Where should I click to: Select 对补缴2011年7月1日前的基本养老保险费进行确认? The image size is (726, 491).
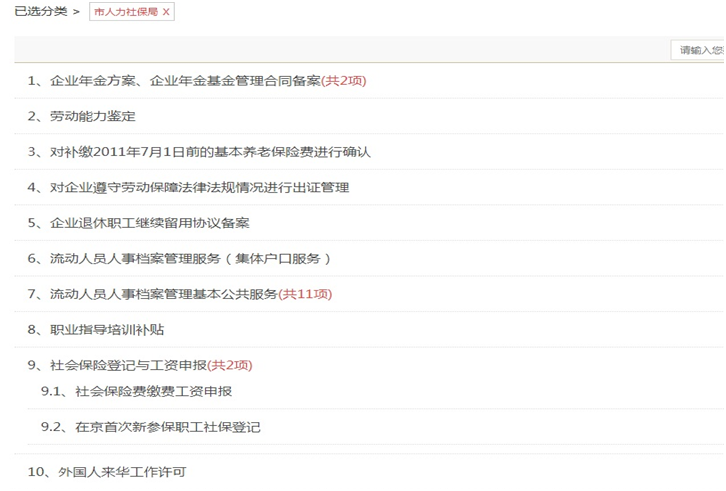[210, 152]
